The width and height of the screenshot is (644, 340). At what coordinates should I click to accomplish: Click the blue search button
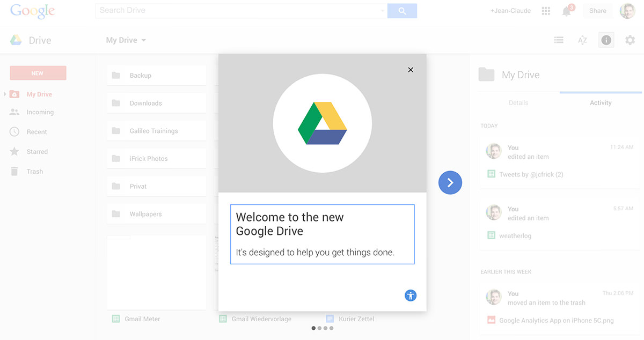click(402, 11)
